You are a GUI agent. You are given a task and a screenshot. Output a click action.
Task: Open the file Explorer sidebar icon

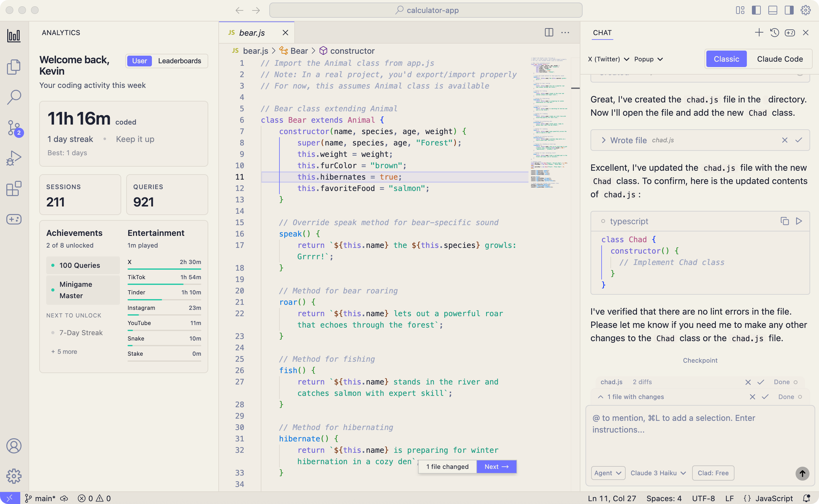(x=14, y=66)
